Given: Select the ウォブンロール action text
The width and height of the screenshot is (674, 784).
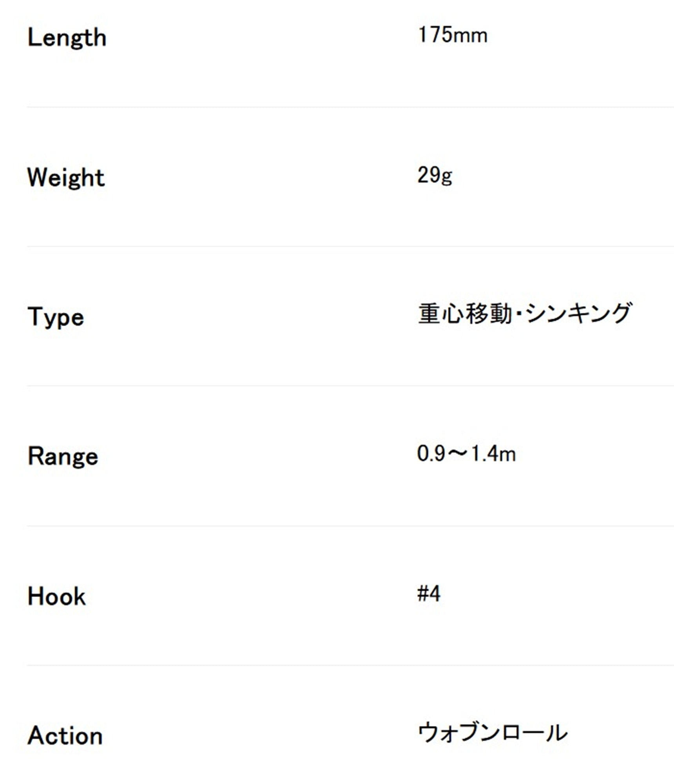Looking at the screenshot, I should click(493, 733).
